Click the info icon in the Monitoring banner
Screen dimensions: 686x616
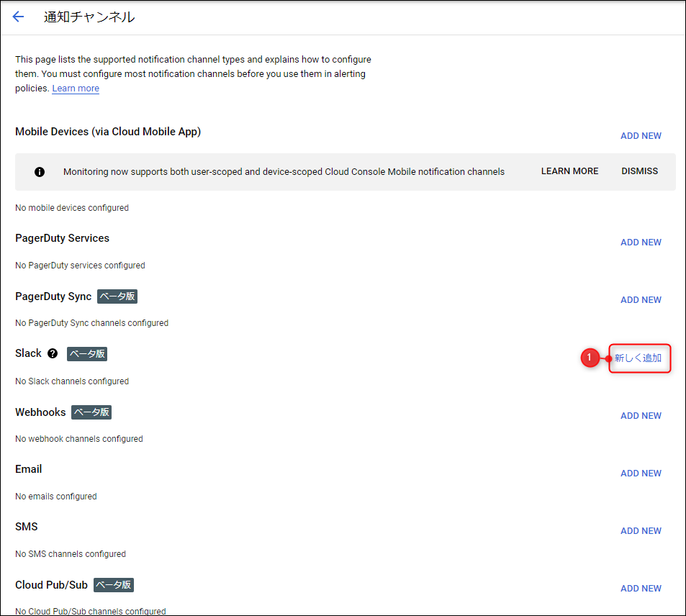point(40,172)
